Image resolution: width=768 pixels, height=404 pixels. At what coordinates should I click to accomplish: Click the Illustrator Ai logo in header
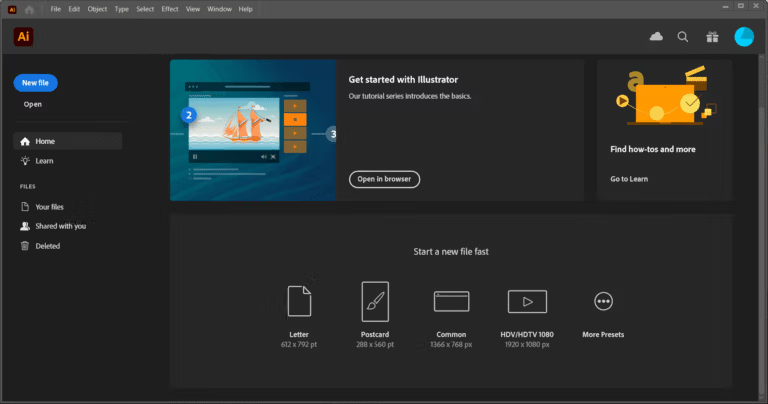coord(24,37)
